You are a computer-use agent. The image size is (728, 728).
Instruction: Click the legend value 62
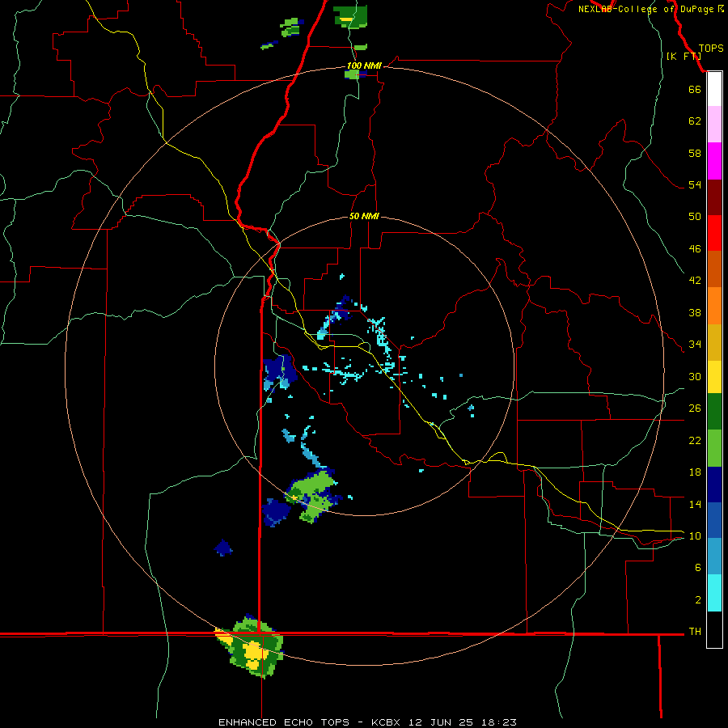pyautogui.click(x=695, y=121)
